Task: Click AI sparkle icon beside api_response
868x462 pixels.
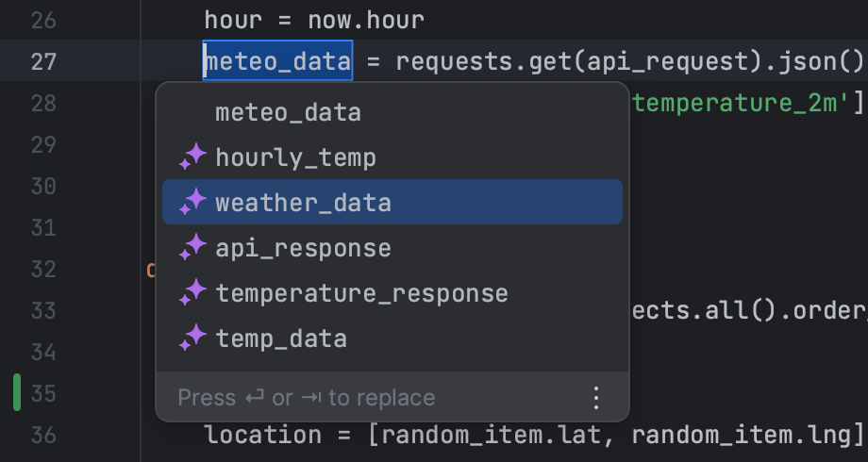Action: 192,247
